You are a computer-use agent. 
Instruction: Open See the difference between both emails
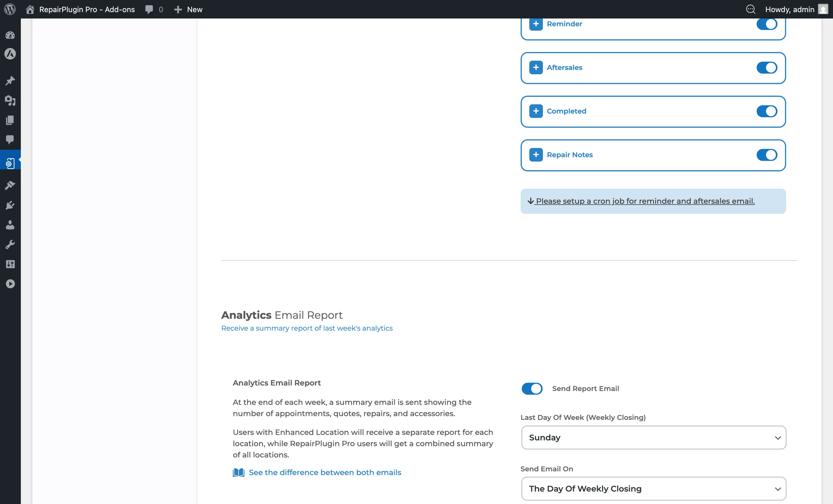click(x=325, y=472)
